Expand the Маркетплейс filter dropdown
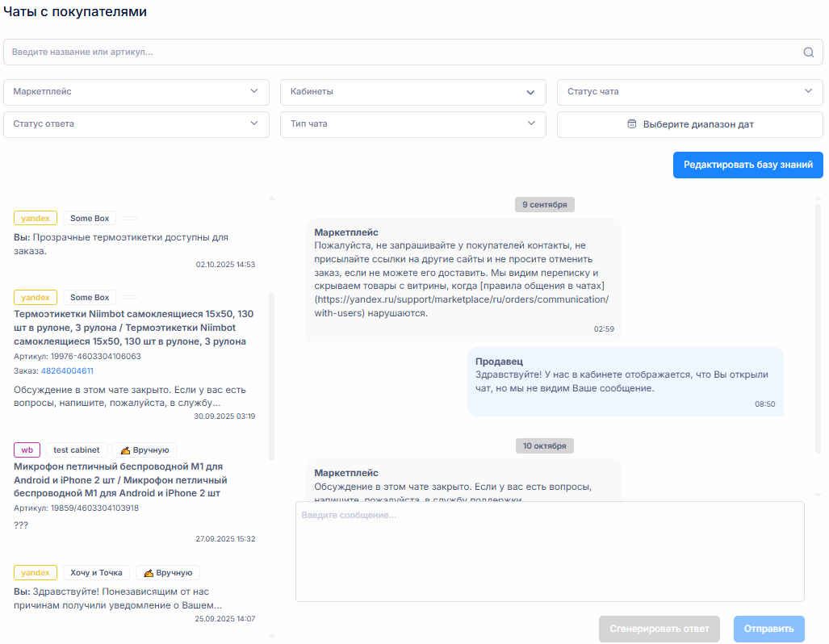Viewport: 829px width, 644px height. [x=136, y=92]
